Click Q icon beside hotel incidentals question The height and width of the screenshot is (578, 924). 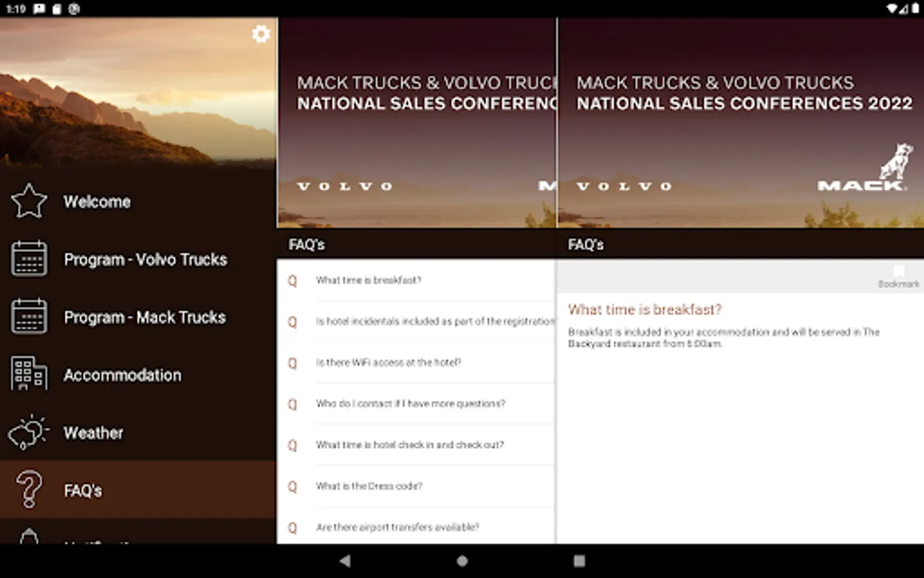point(293,322)
